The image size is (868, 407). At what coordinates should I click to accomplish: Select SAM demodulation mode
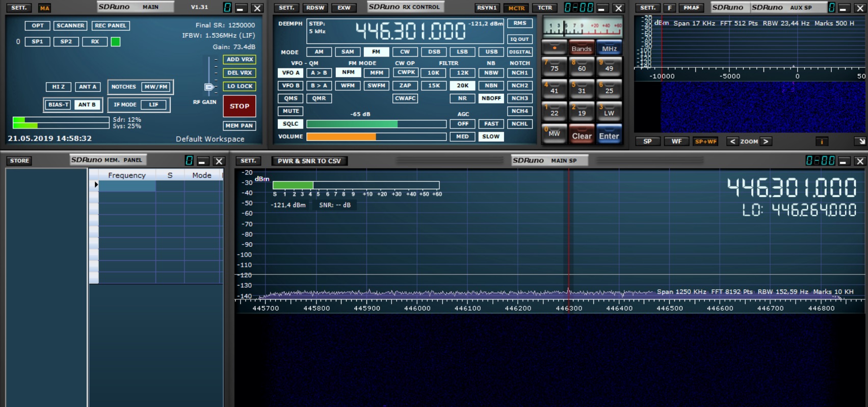coord(348,52)
